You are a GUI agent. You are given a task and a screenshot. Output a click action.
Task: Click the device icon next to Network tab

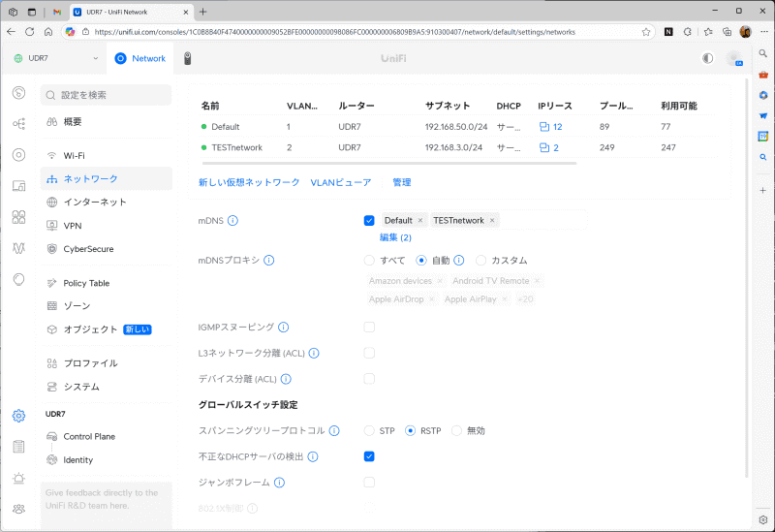click(x=187, y=58)
